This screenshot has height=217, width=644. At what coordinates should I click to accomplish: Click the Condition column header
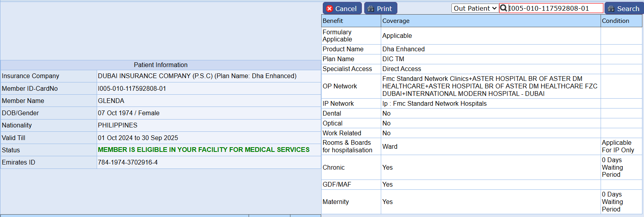pyautogui.click(x=615, y=21)
